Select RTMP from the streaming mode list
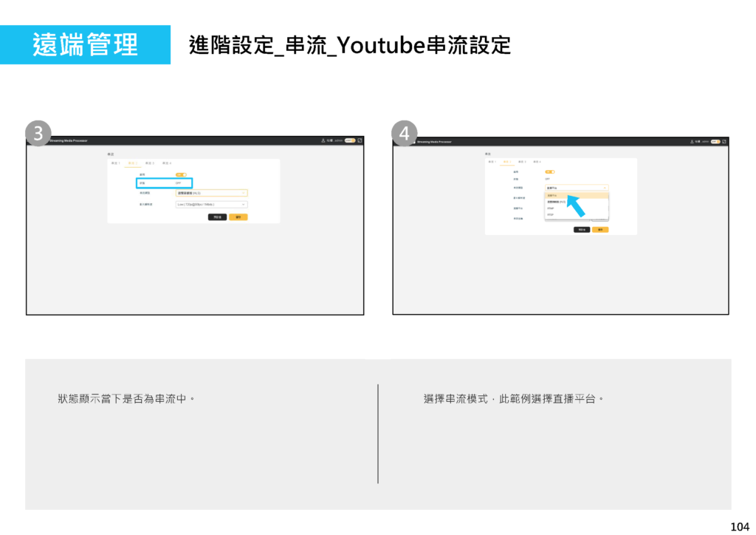 [551, 208]
